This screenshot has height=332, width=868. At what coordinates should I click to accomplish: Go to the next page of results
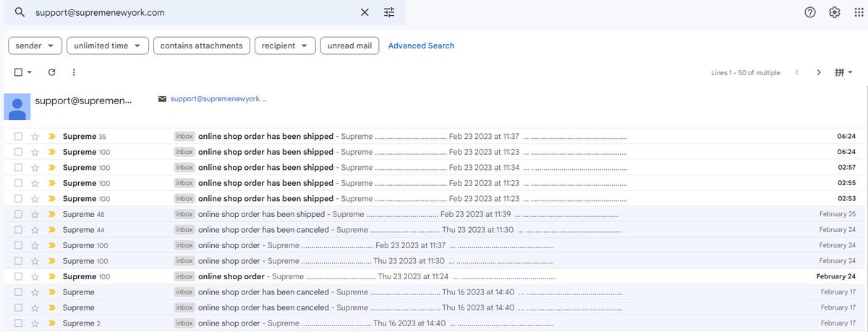coord(819,72)
